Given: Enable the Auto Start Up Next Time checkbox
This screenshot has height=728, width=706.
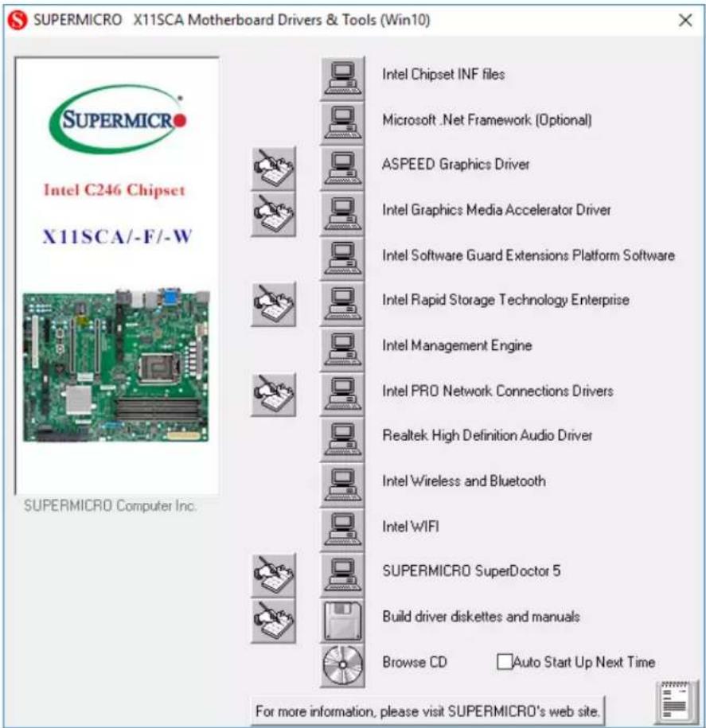Looking at the screenshot, I should 504,662.
